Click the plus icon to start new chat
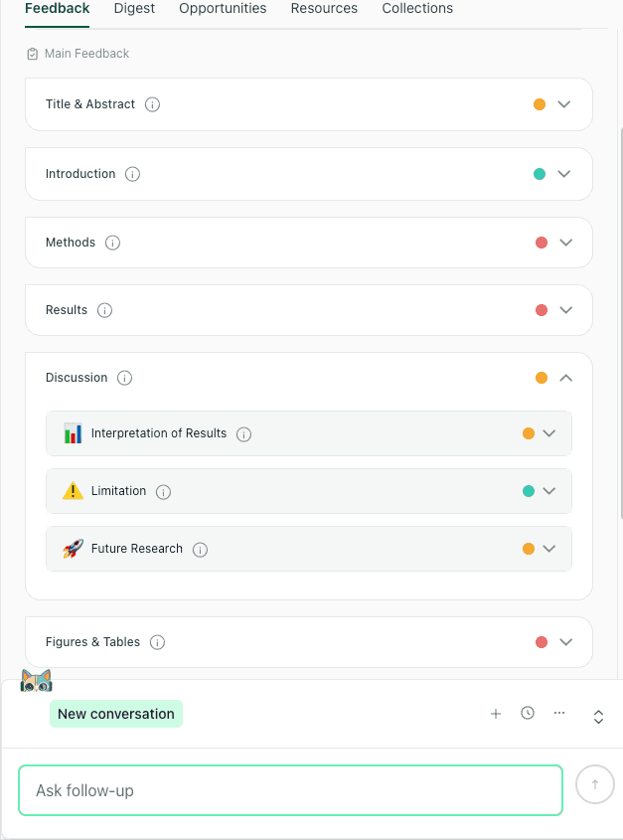The height and width of the screenshot is (840, 623). point(496,713)
